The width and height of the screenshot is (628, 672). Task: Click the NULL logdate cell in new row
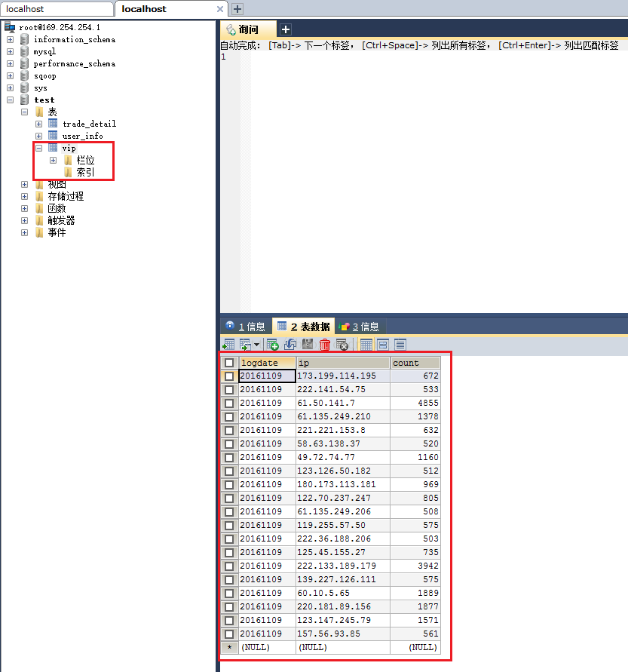tap(268, 647)
